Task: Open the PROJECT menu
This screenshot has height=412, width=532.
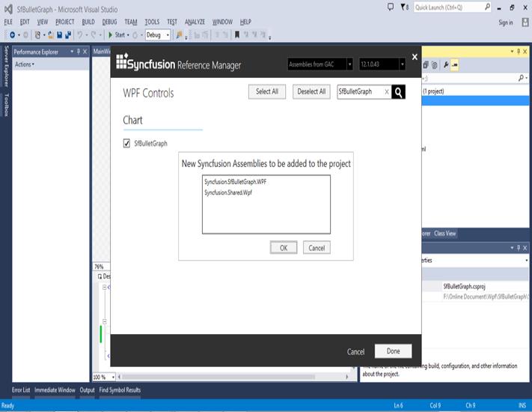Action: point(65,22)
